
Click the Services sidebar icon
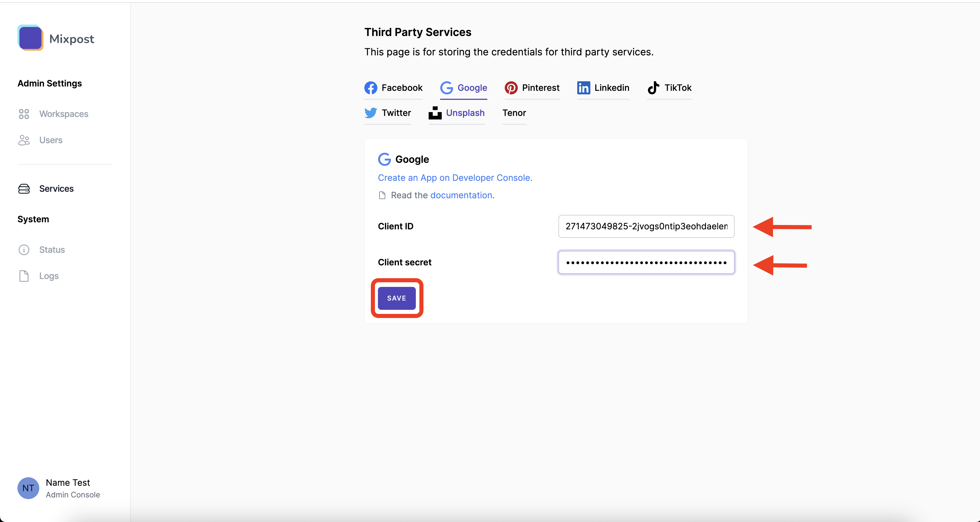[24, 188]
